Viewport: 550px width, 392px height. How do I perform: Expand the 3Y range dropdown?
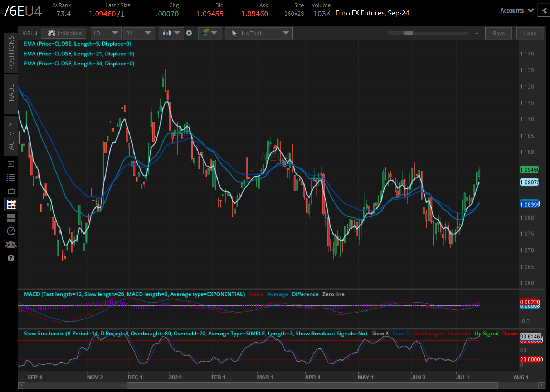click(x=139, y=33)
